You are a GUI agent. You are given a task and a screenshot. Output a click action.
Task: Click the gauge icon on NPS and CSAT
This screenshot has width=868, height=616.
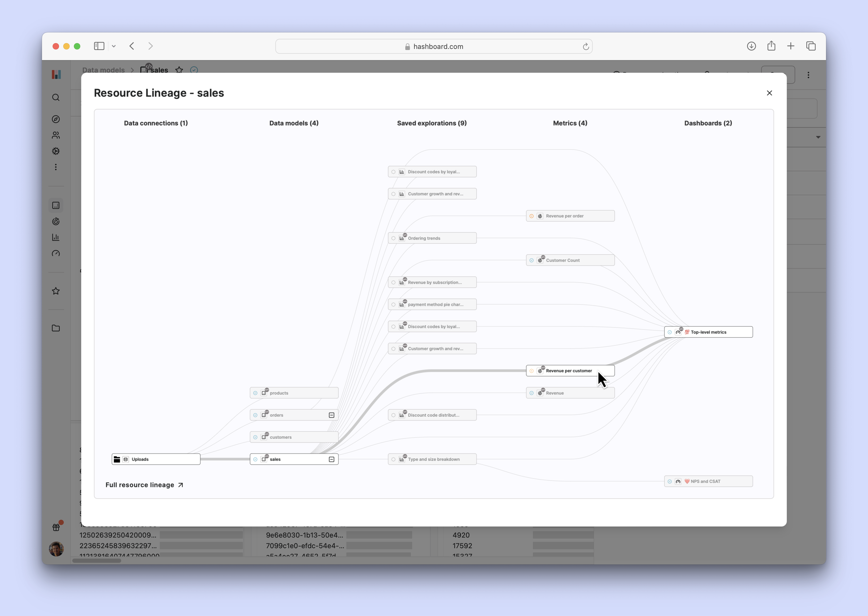pos(678,481)
